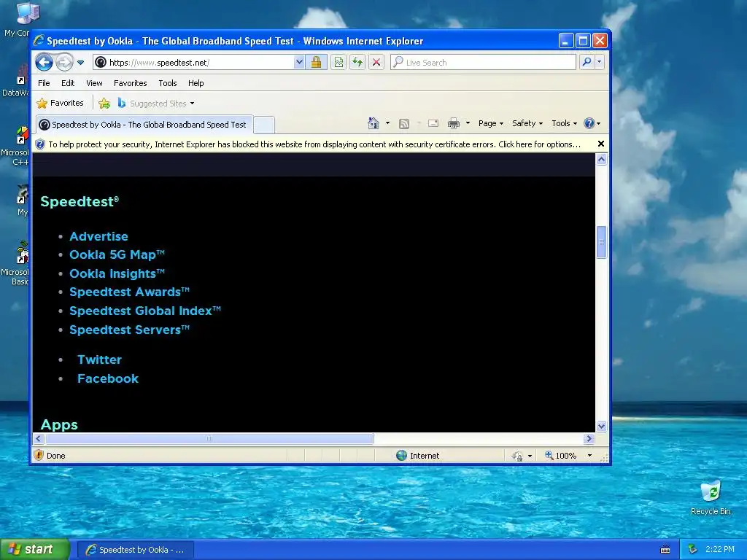Open the Safety dropdown menu
The image size is (747, 560).
527,123
